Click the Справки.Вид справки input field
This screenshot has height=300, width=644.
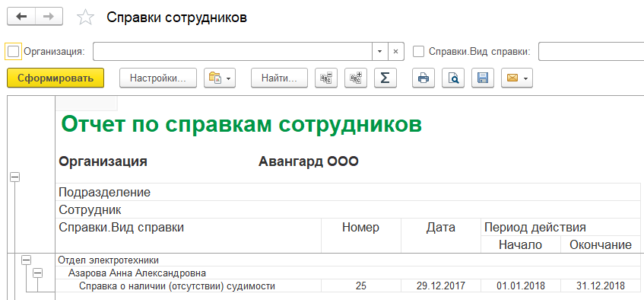point(591,52)
